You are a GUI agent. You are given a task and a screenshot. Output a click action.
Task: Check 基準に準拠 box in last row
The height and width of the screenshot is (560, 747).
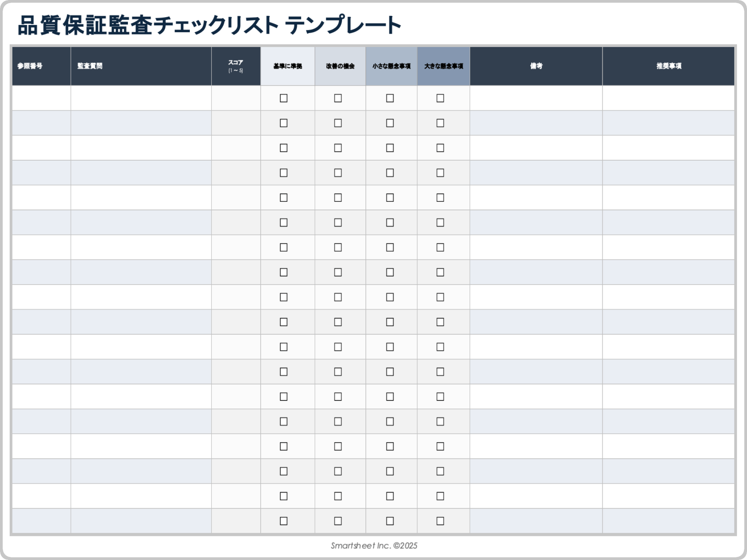[x=284, y=521]
